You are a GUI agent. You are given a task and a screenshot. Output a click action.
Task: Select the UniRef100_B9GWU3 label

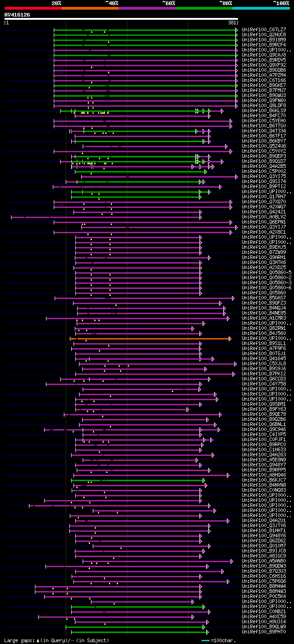265,96
